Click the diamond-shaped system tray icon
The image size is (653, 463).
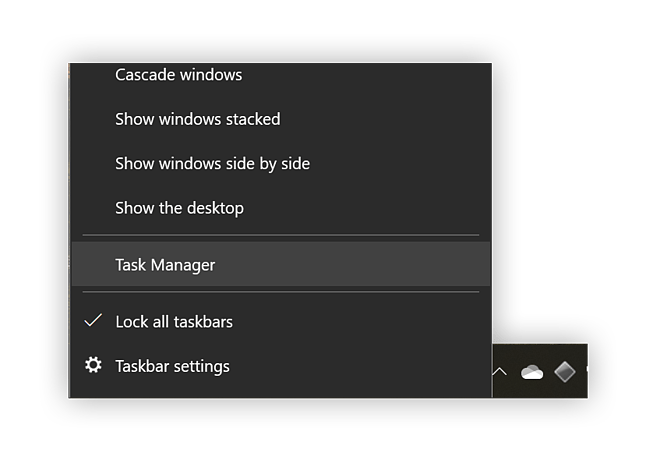click(x=565, y=372)
